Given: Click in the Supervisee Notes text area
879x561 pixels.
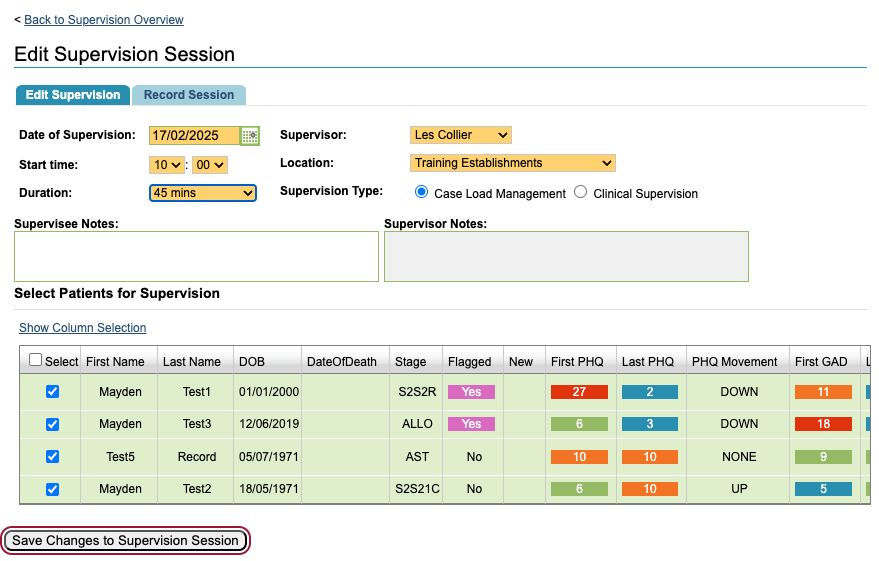Looking at the screenshot, I should pyautogui.click(x=196, y=257).
